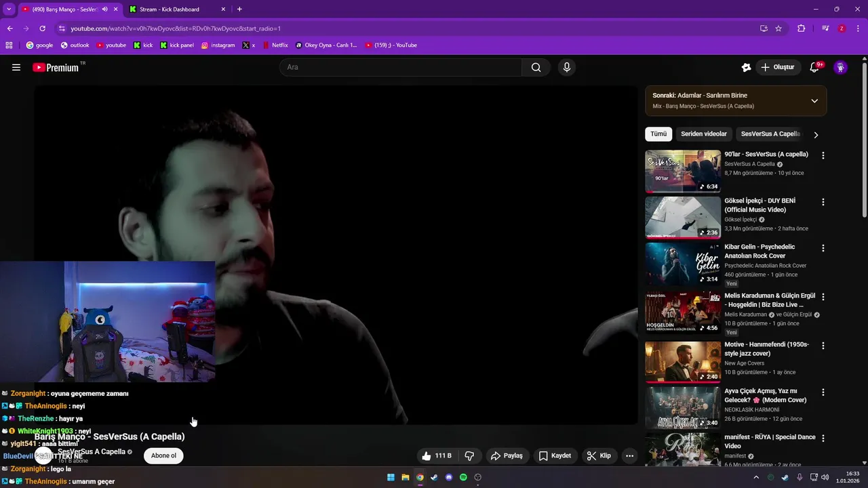This screenshot has height=488, width=868.
Task: Open options for manifest RÜYA video
Action: pos(823,439)
